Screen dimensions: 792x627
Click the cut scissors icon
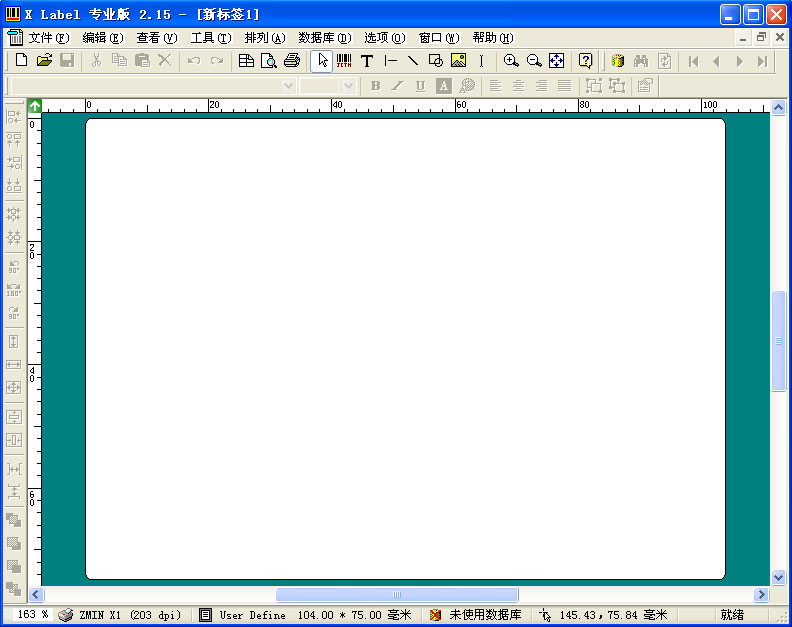point(96,61)
